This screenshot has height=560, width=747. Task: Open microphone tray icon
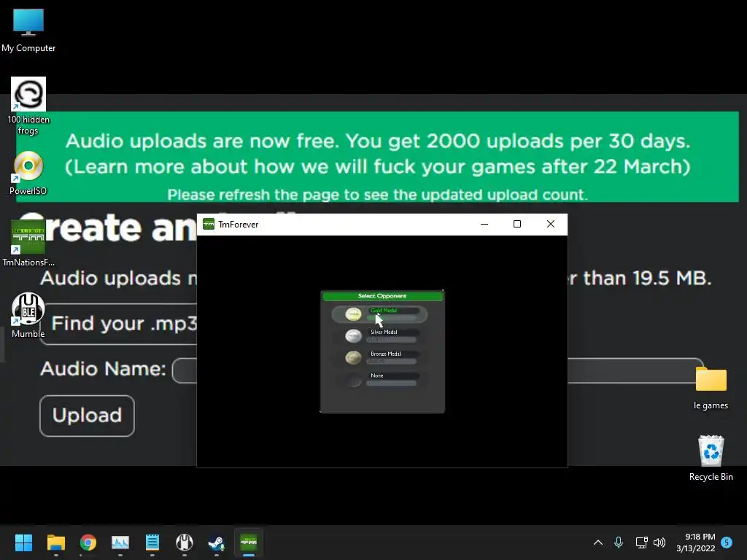coord(619,542)
